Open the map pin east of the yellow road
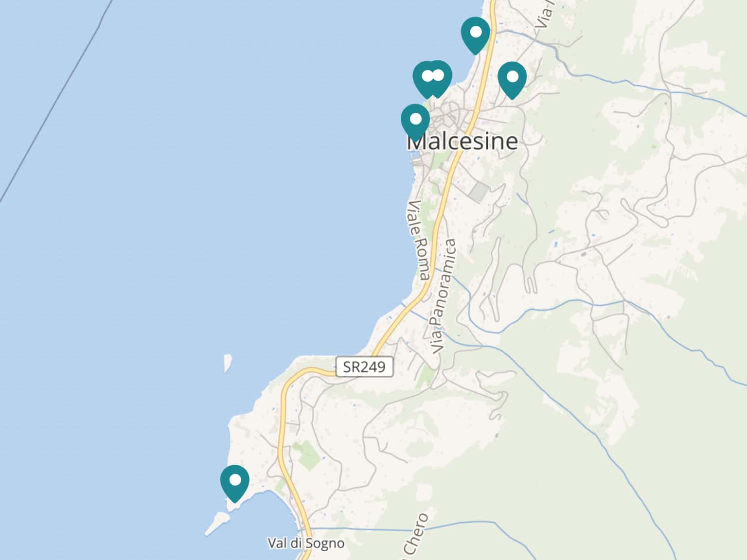Viewport: 747px width, 560px height. 512,79
